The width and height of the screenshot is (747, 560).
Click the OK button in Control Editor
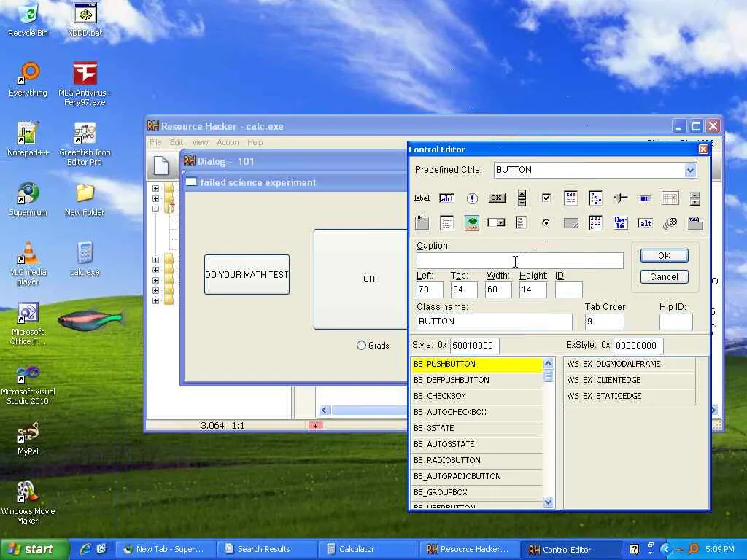(x=664, y=256)
